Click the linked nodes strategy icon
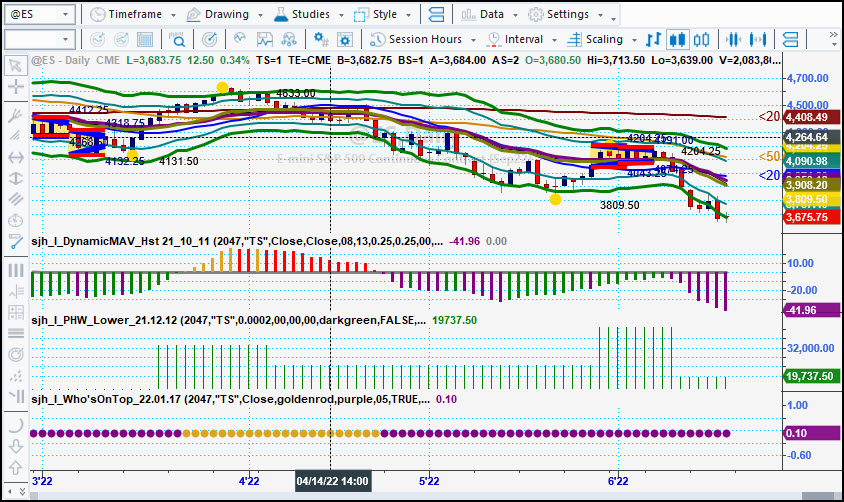Screen dimensions: 844x502 coord(289,39)
